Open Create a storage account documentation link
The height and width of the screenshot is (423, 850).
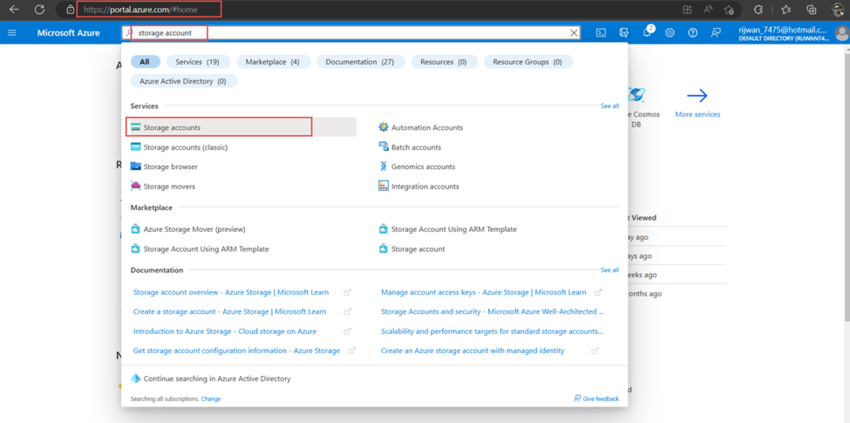(230, 311)
